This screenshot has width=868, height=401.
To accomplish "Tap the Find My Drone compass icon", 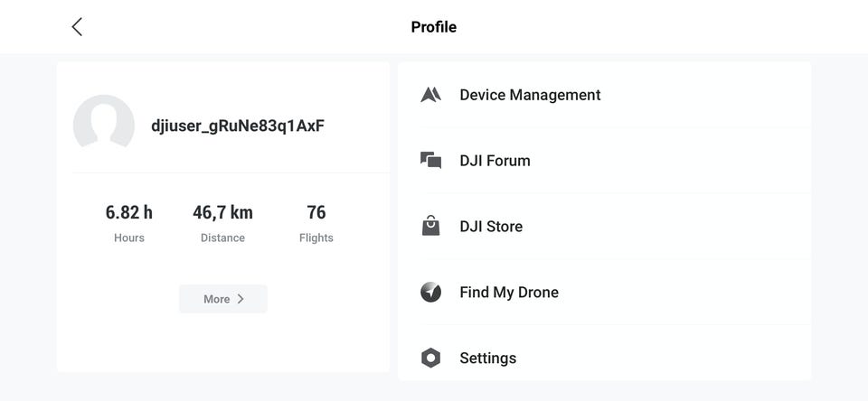I will (x=431, y=292).
